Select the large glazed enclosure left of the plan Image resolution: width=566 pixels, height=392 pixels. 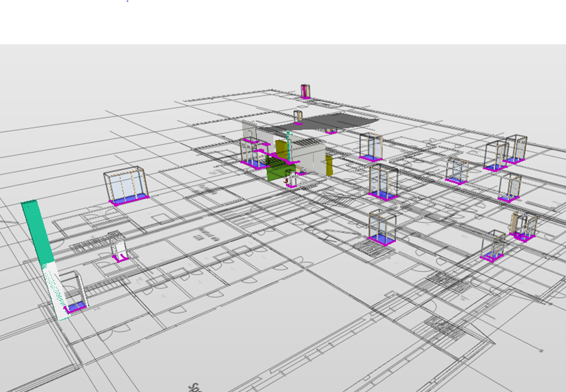[127, 186]
